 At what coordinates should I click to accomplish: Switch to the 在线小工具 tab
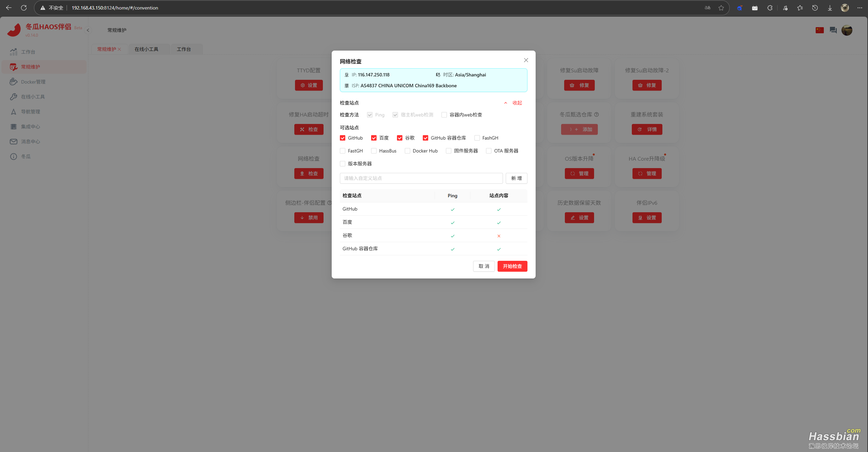point(146,49)
